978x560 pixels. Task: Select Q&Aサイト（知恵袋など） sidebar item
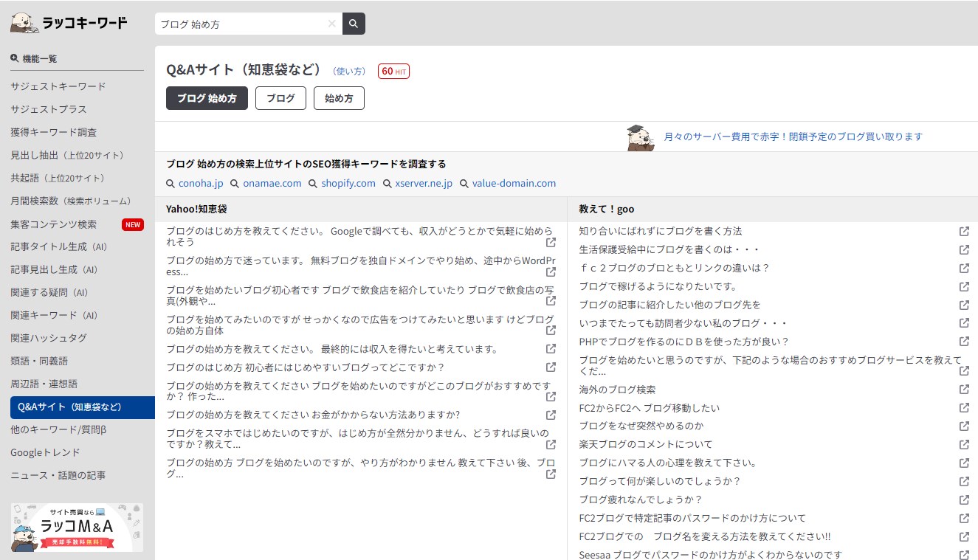(83, 407)
